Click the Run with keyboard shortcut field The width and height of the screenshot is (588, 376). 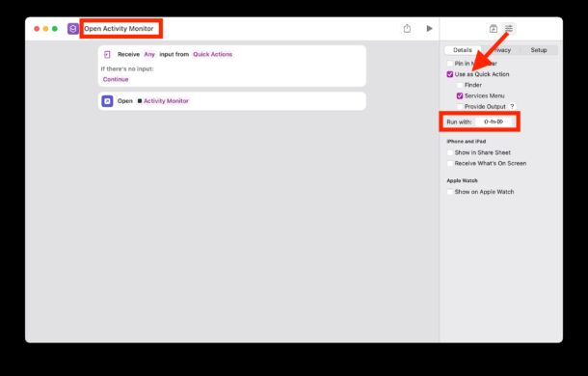point(494,121)
